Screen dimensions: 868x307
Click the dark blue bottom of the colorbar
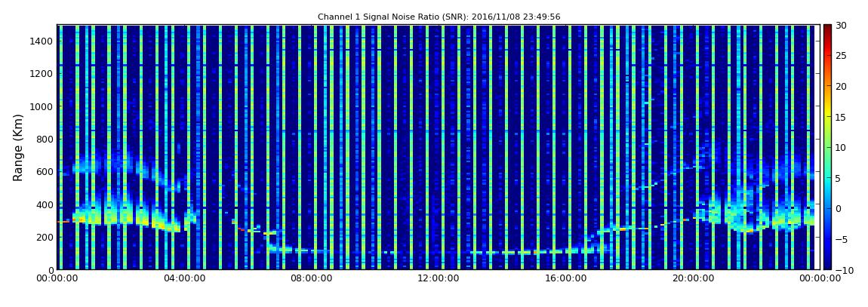tap(827, 260)
